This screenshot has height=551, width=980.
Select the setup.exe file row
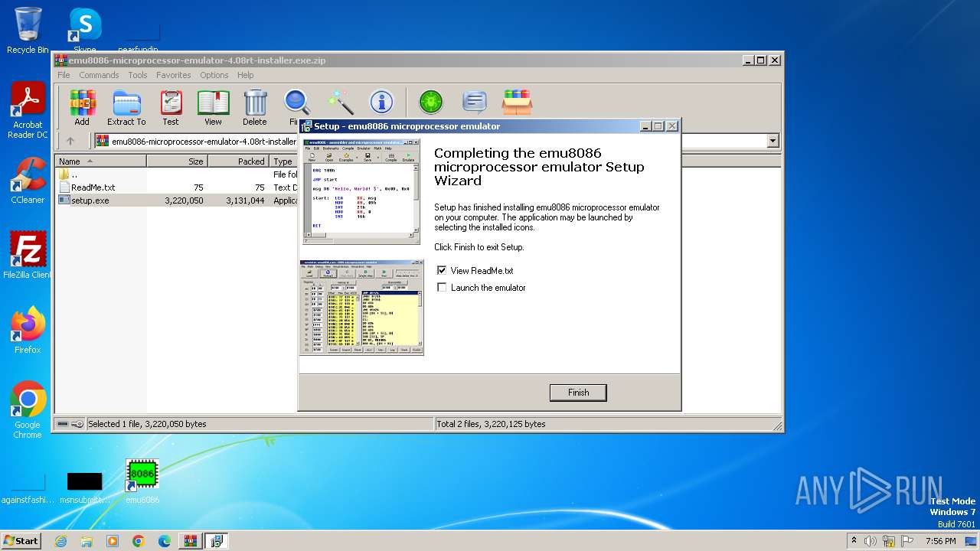tap(176, 201)
